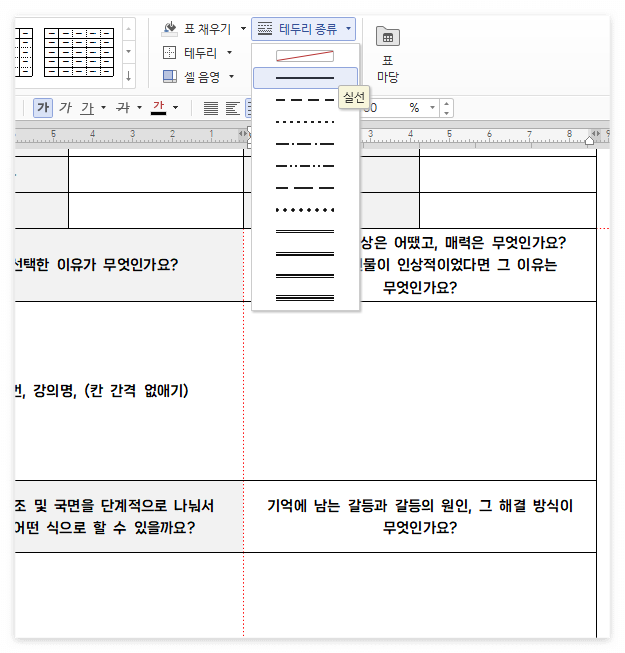The image size is (625, 653).
Task: Click the right indent marker on ruler
Action: [x=589, y=141]
